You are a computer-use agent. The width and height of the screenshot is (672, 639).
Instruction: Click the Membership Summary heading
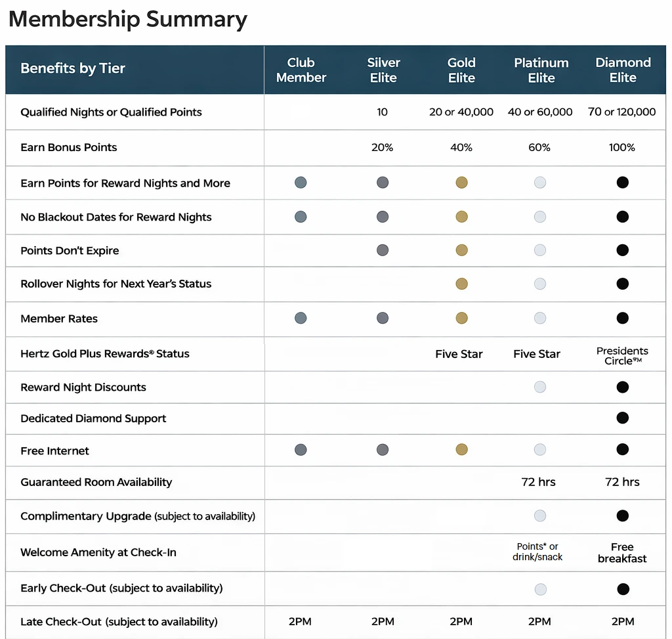click(128, 20)
